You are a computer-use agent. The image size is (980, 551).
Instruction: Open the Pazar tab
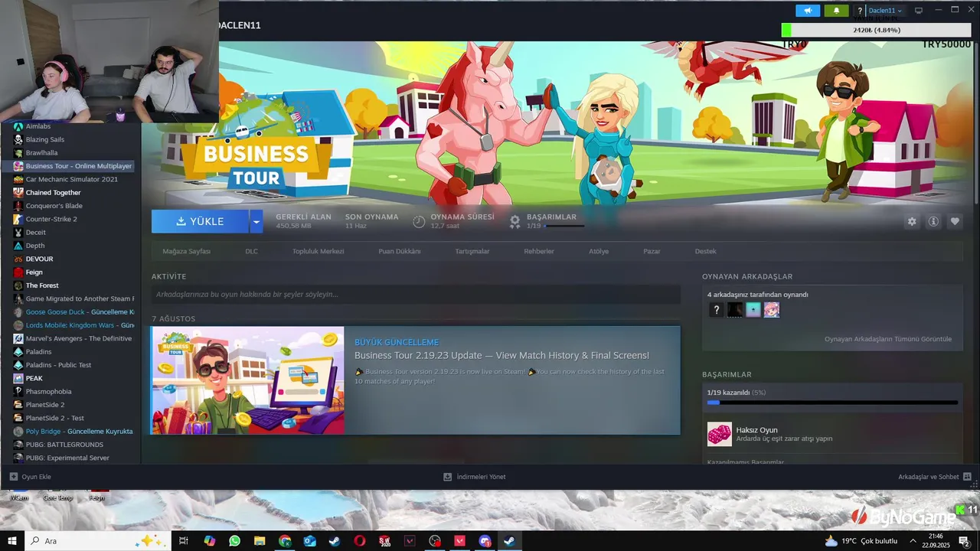point(652,251)
